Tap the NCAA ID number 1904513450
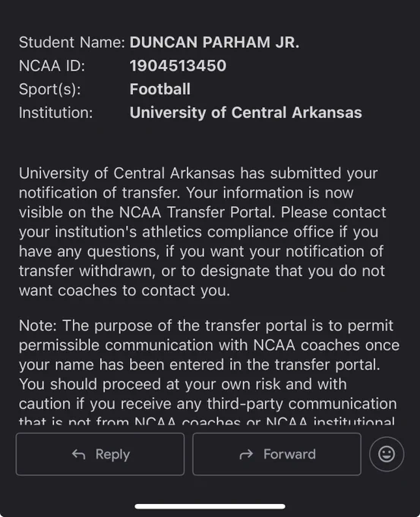The height and width of the screenshot is (517, 420). (x=178, y=65)
